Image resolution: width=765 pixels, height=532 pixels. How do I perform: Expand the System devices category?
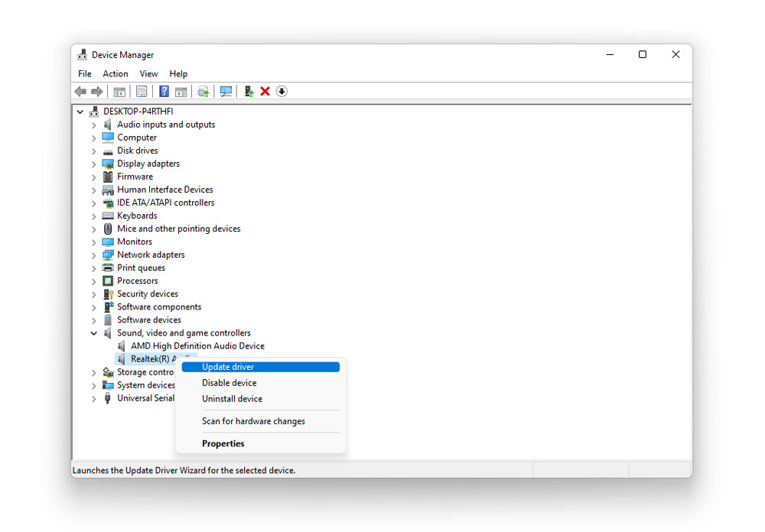(x=93, y=385)
